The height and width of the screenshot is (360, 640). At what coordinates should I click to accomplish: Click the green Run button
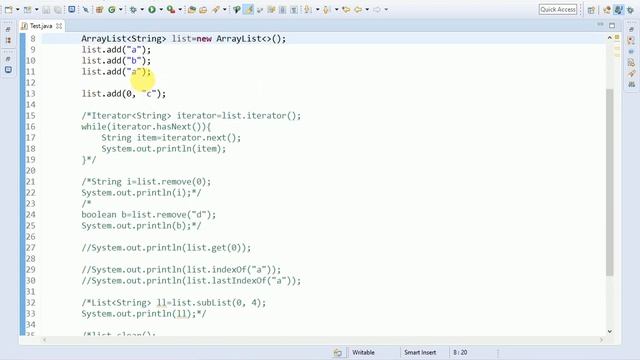(x=152, y=9)
